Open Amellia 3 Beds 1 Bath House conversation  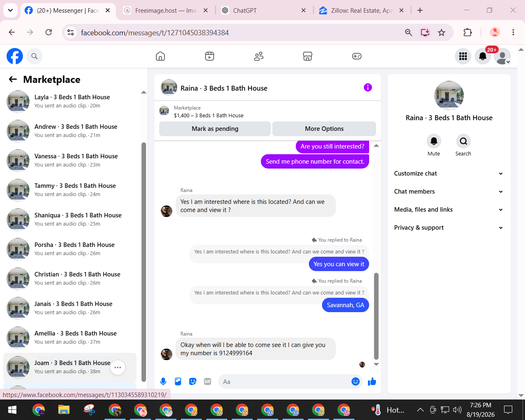coord(70,338)
